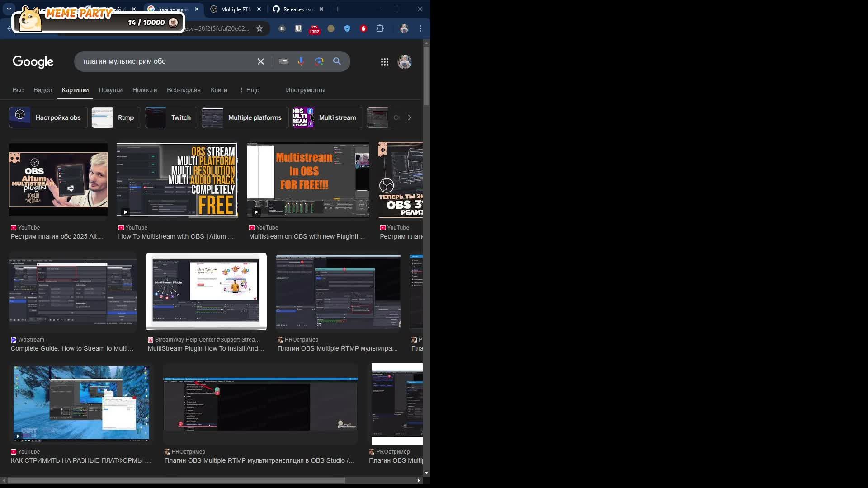This screenshot has width=868, height=488.
Task: Clear the search query with X
Action: pyautogui.click(x=261, y=61)
